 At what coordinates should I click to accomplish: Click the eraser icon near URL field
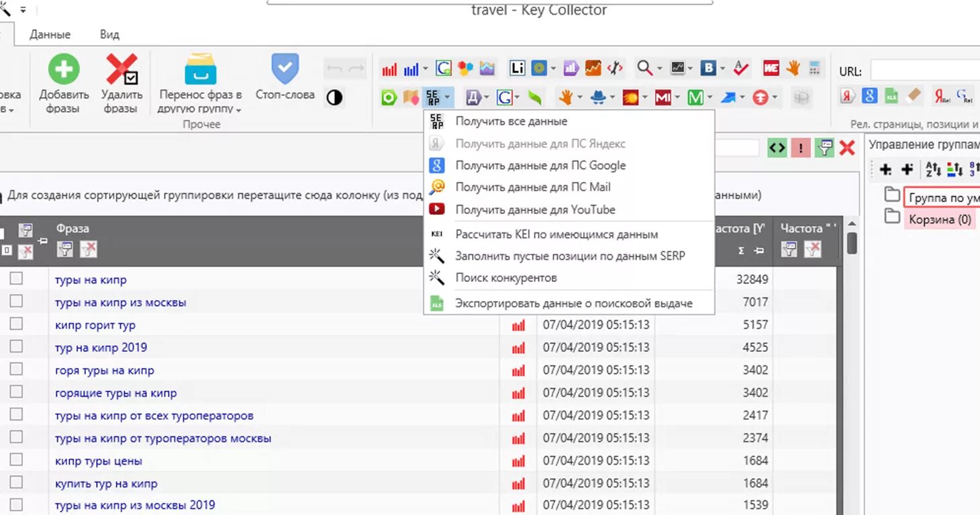pyautogui.click(x=912, y=96)
